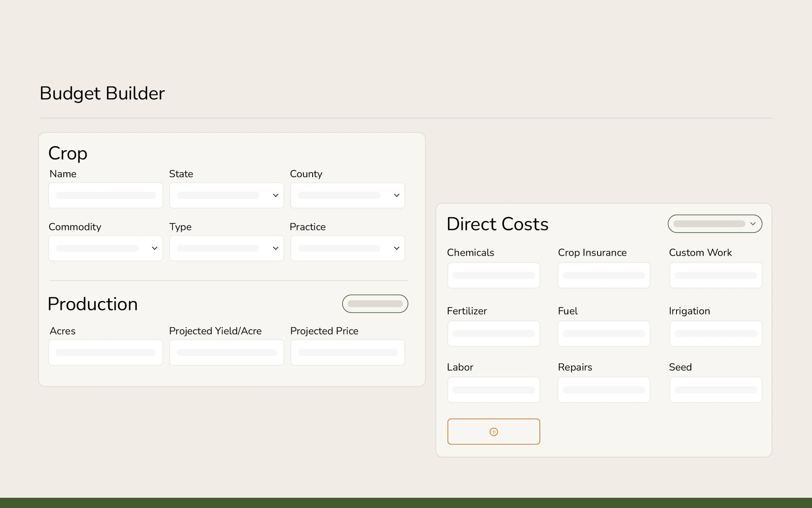The image size is (812, 508).
Task: Open the State dropdown
Action: (x=227, y=195)
